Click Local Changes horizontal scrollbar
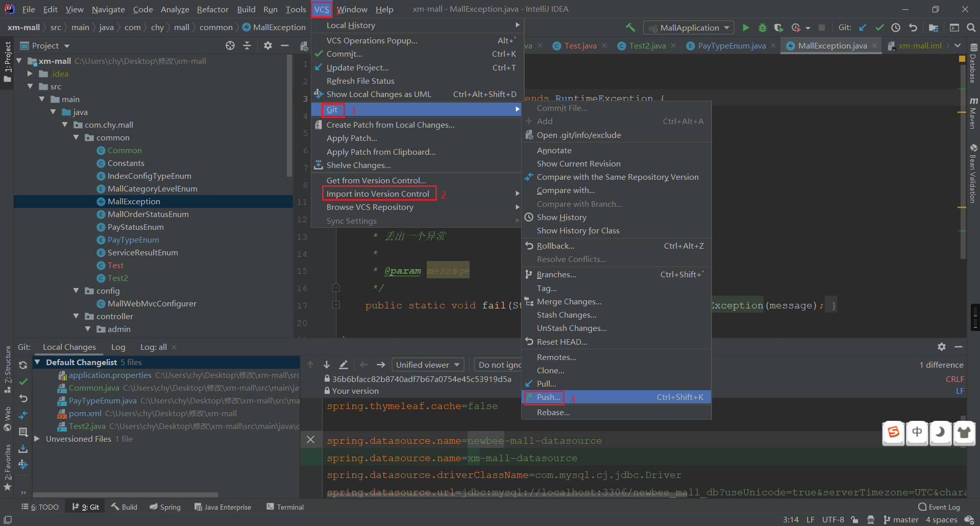 (126, 494)
